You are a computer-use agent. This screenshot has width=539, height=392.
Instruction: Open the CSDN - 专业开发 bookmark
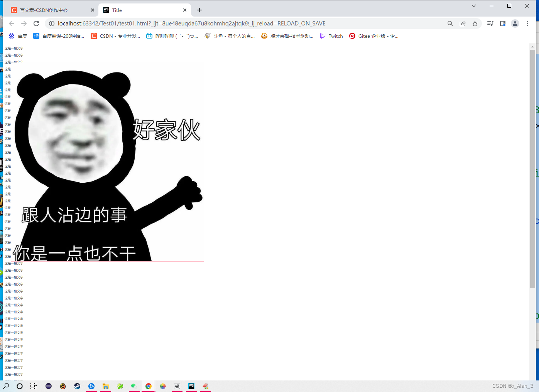click(115, 36)
